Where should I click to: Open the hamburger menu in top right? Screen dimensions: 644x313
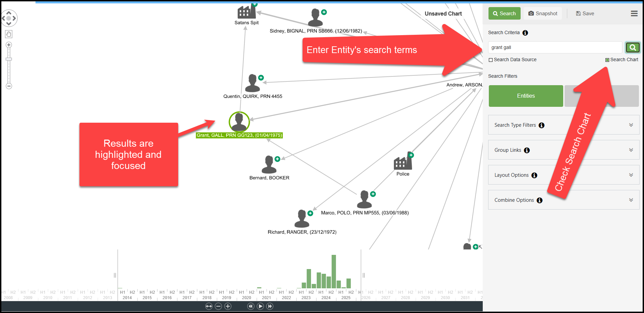point(634,14)
